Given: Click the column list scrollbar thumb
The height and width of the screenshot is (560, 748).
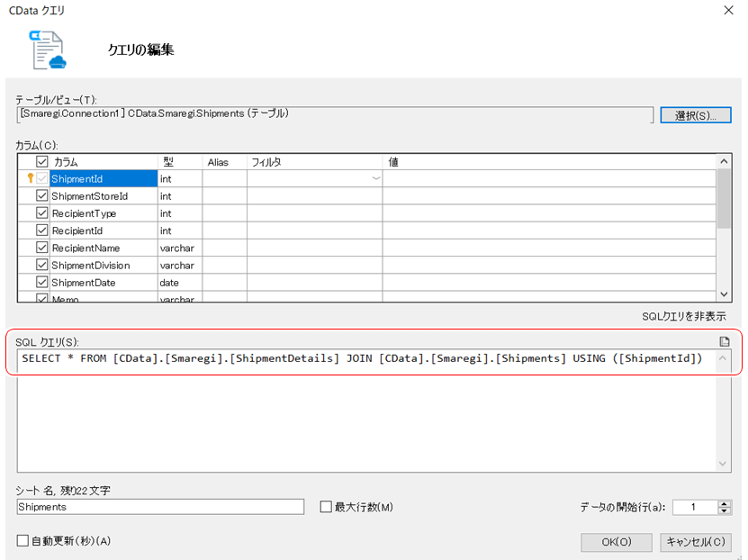Looking at the screenshot, I should (x=724, y=198).
